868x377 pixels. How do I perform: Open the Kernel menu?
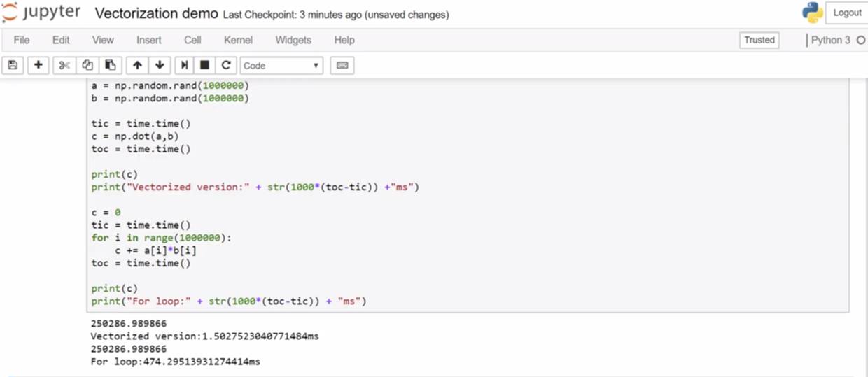click(238, 40)
